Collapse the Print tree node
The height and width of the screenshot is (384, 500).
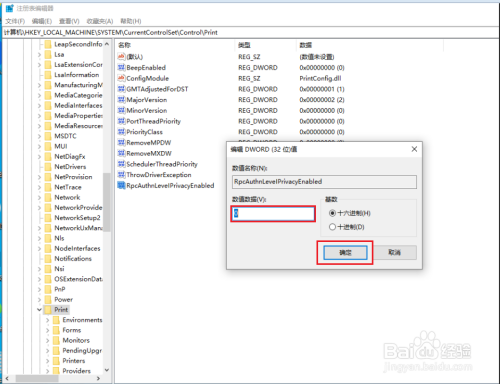(x=39, y=310)
